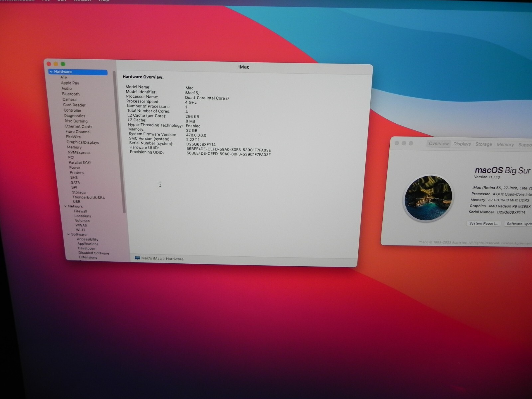The image size is (532, 399).
Task: Click the macOS Big Sur logo image
Action: click(428, 198)
